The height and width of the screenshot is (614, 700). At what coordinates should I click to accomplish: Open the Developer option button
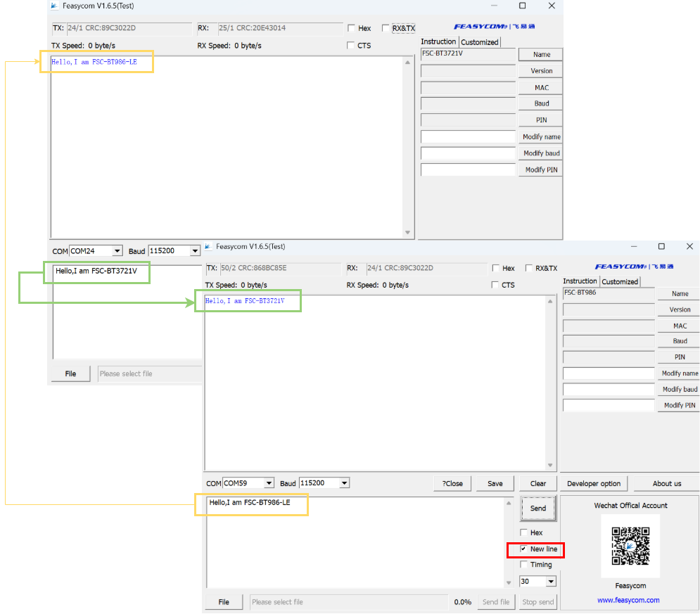[594, 483]
